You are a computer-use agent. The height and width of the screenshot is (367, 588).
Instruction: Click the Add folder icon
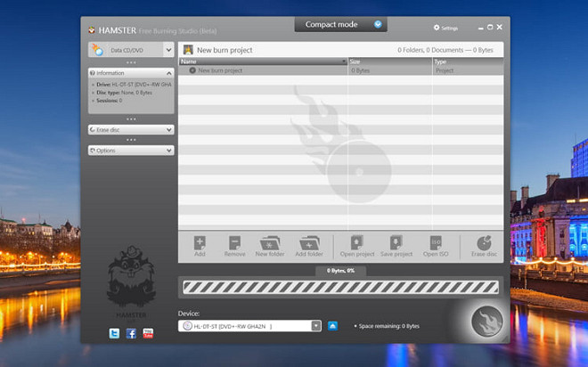coord(309,246)
